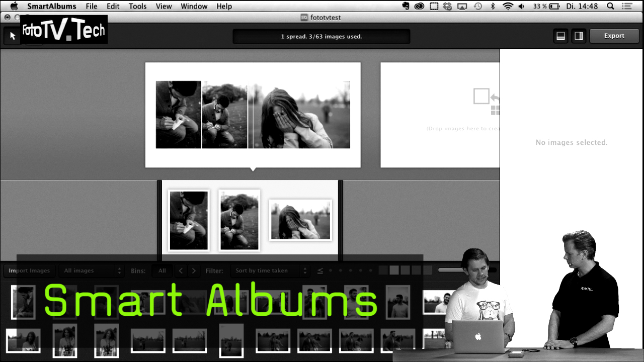
Task: Open the Bins All selector
Action: coord(162,270)
